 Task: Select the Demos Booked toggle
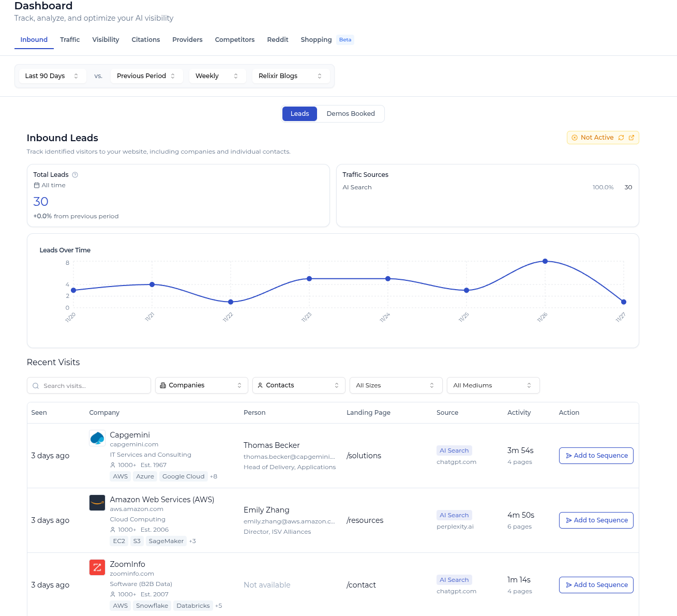point(351,114)
